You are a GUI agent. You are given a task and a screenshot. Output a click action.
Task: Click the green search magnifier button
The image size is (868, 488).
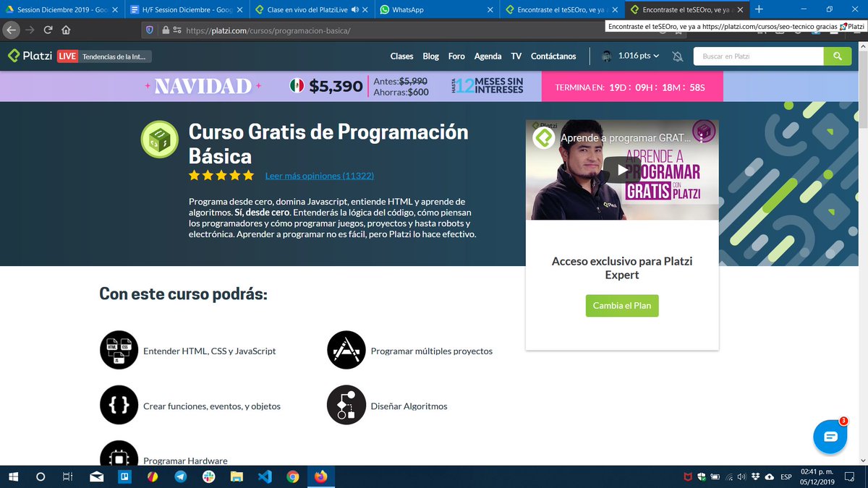coord(837,56)
